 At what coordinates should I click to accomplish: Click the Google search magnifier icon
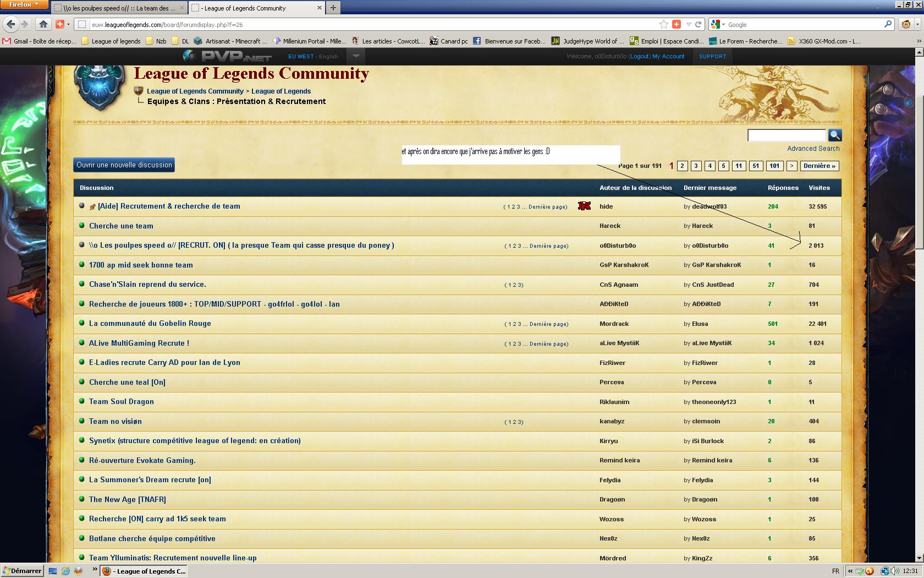click(x=888, y=24)
